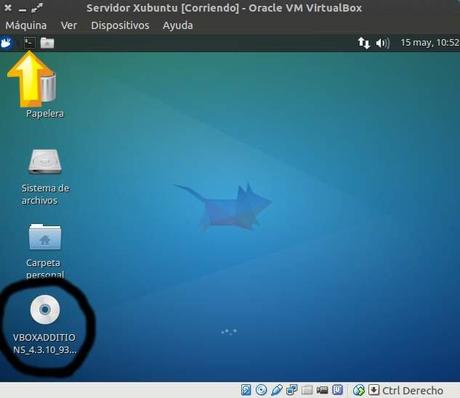Minimize the VirtualBox VM window

[x=22, y=9]
